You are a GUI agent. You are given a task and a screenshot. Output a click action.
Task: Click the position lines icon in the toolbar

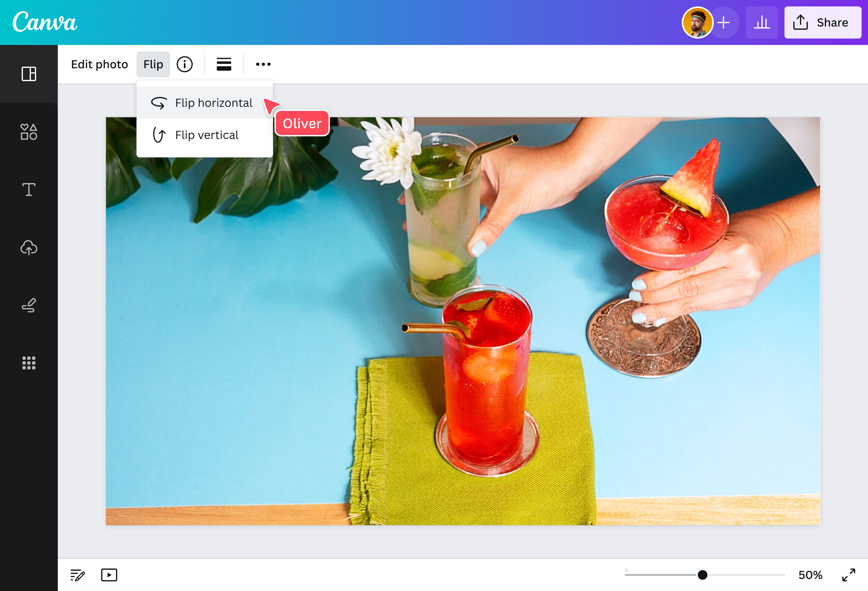pos(224,64)
